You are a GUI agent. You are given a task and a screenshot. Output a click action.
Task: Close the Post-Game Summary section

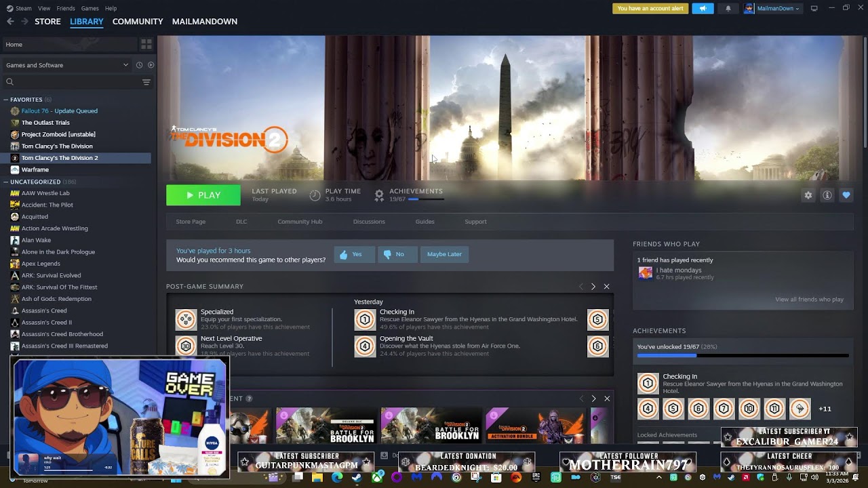pos(606,287)
